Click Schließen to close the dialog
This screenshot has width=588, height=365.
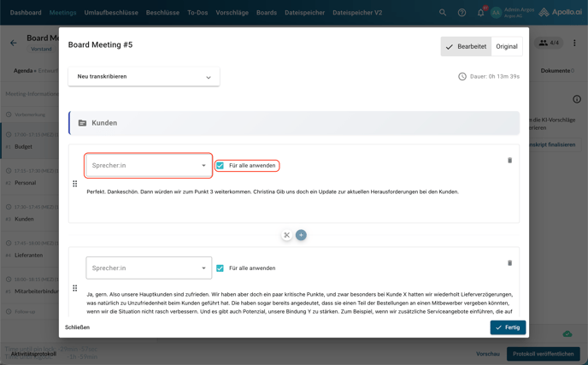coord(77,327)
